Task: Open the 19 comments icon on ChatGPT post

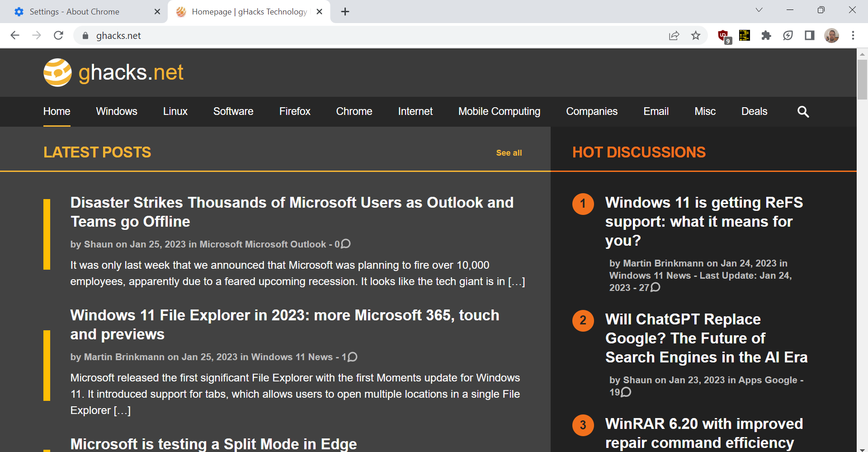Action: coord(626,392)
